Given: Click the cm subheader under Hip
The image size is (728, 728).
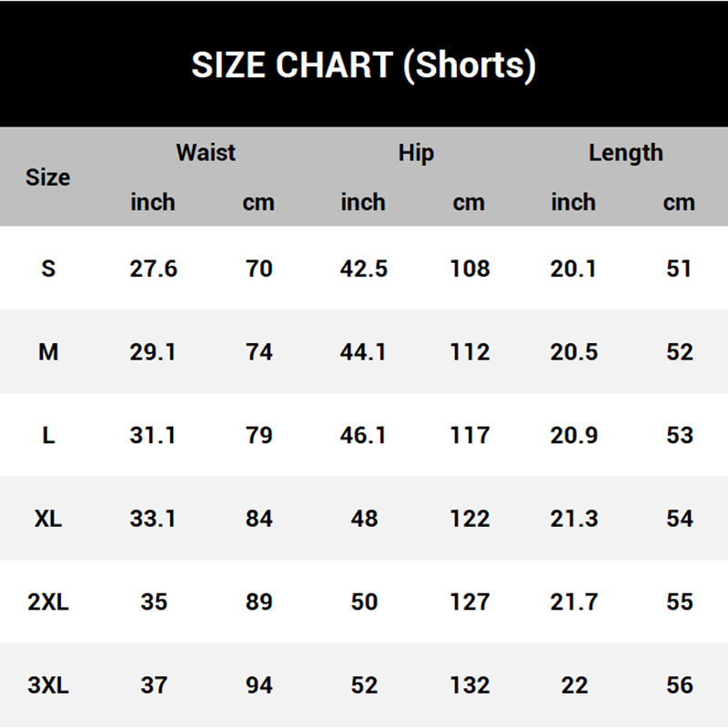Looking at the screenshot, I should point(469,202).
